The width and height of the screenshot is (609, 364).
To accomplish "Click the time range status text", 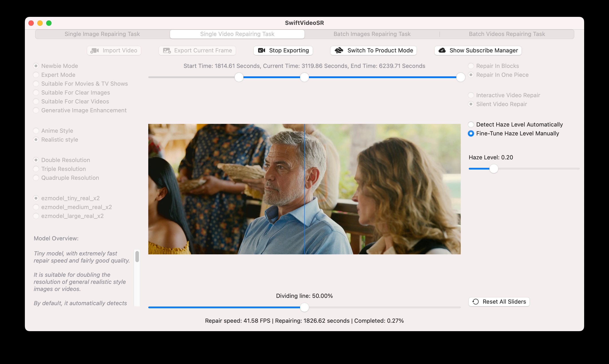I will tap(304, 66).
